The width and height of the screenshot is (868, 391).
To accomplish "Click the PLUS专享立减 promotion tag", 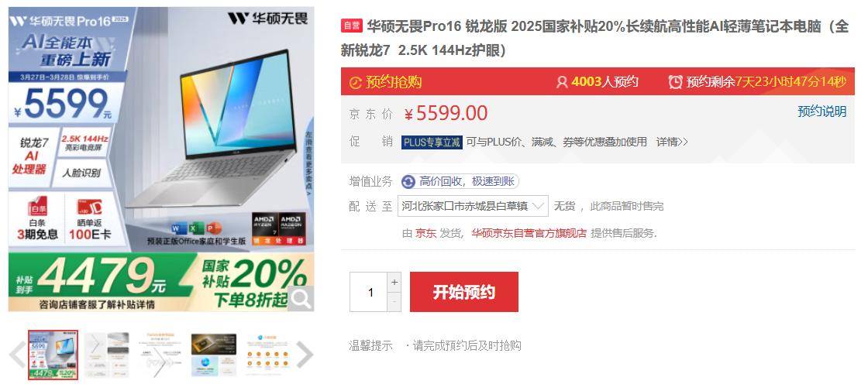I will 432,142.
